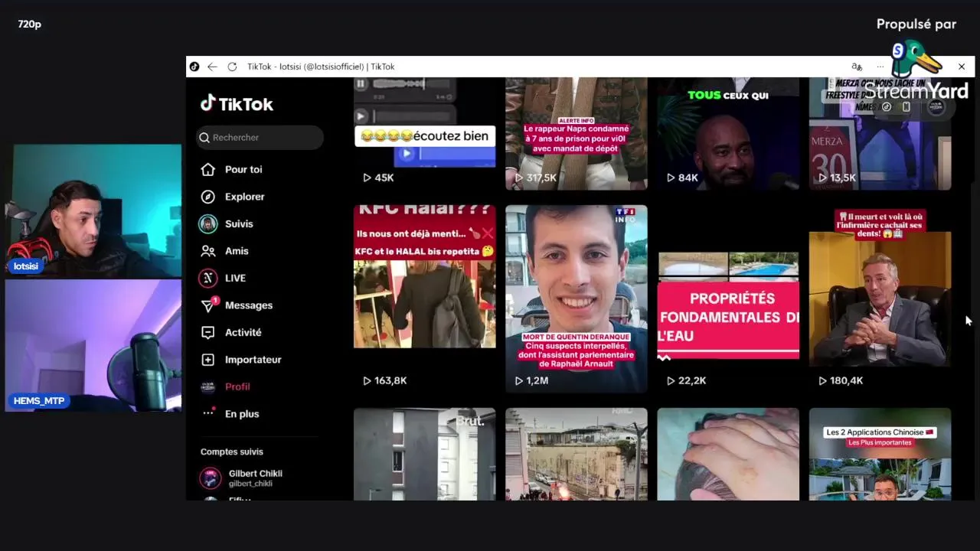Click the Profil avatar icon

pos(207,386)
